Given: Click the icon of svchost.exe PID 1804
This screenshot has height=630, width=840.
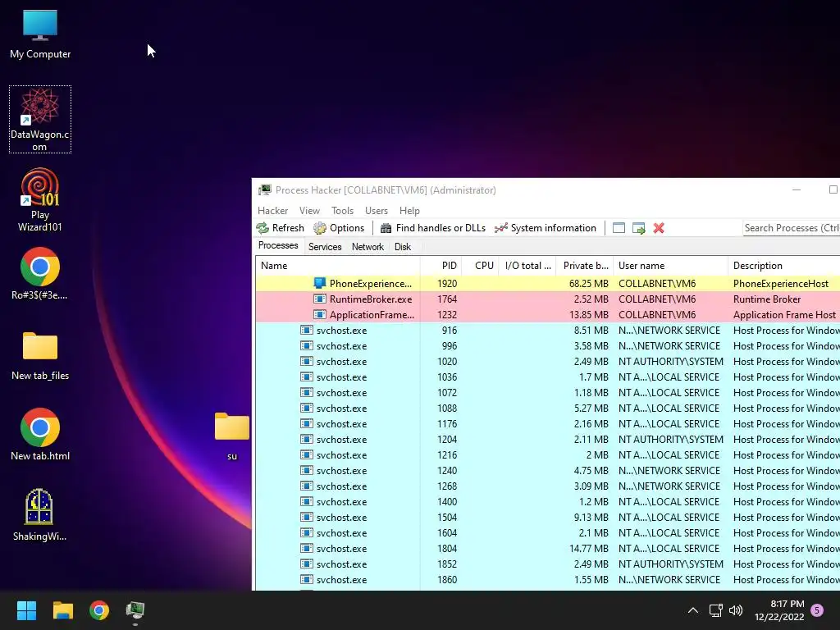Looking at the screenshot, I should point(307,548).
